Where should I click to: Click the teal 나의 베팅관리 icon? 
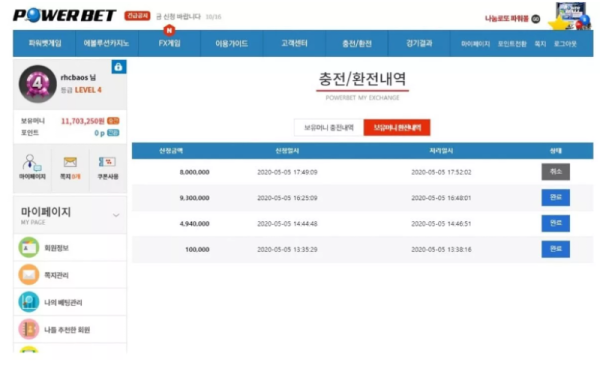(29, 302)
